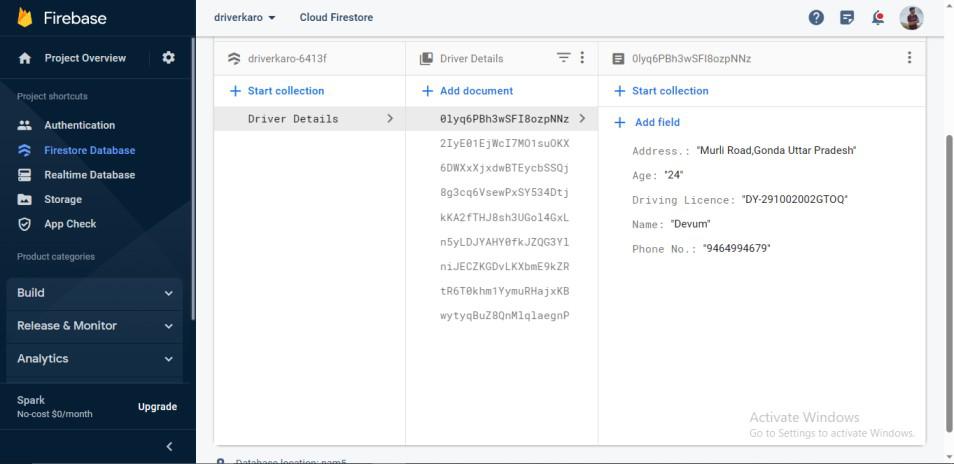The width and height of the screenshot is (954, 464).
Task: Open Storage from sidebar
Action: [x=63, y=200]
